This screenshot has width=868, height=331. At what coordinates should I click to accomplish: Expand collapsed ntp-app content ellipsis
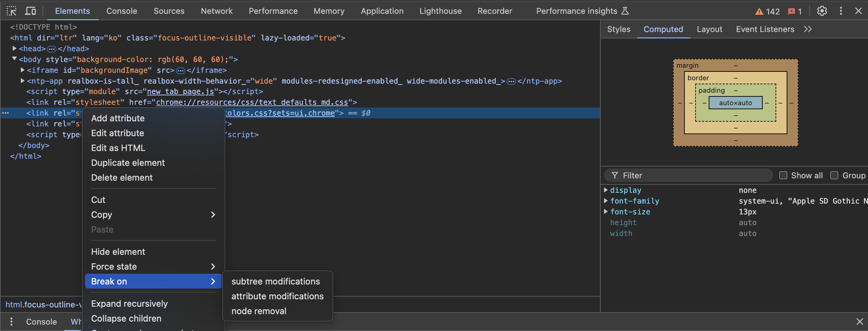pos(511,82)
